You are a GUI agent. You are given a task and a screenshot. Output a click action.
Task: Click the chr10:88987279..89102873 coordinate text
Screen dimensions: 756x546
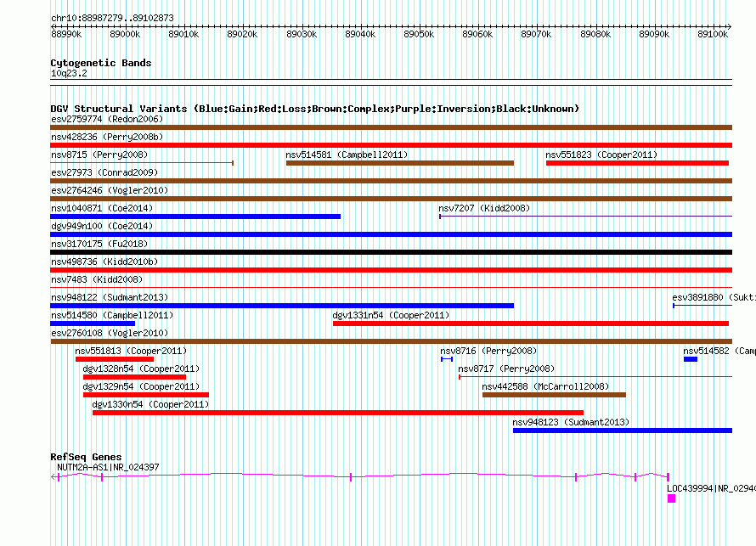coord(112,18)
